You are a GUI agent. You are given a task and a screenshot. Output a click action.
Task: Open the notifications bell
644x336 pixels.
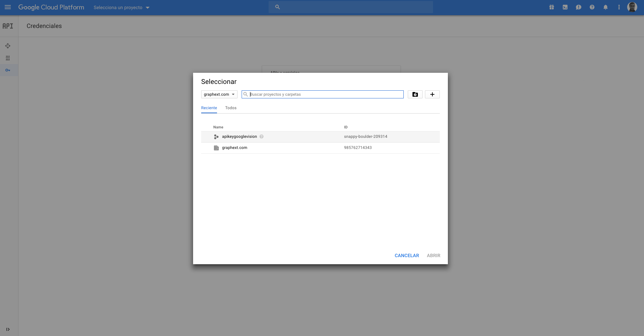pos(606,7)
